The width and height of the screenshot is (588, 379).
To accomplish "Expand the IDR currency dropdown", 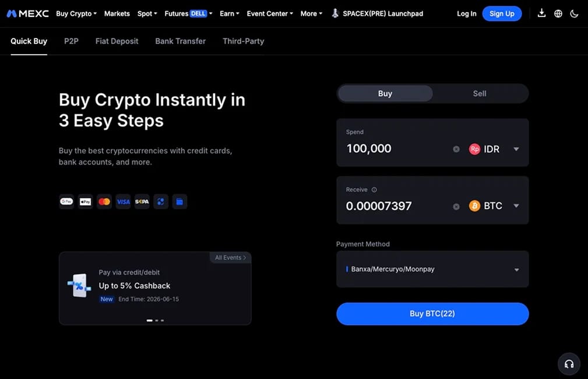I will [x=516, y=149].
